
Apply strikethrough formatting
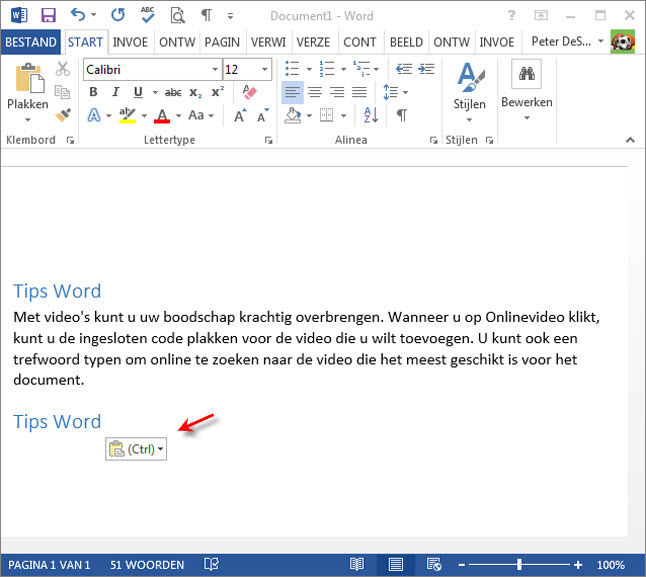click(x=173, y=93)
